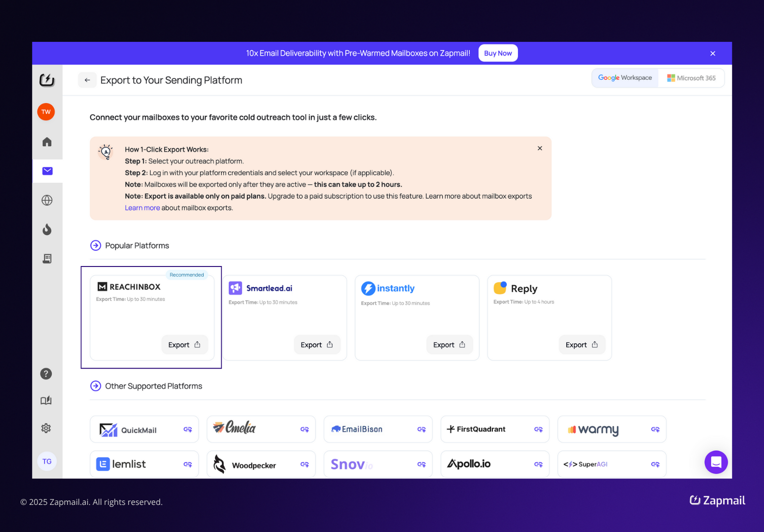Click the back arrow button
Image resolution: width=764 pixels, height=532 pixels.
[87, 80]
